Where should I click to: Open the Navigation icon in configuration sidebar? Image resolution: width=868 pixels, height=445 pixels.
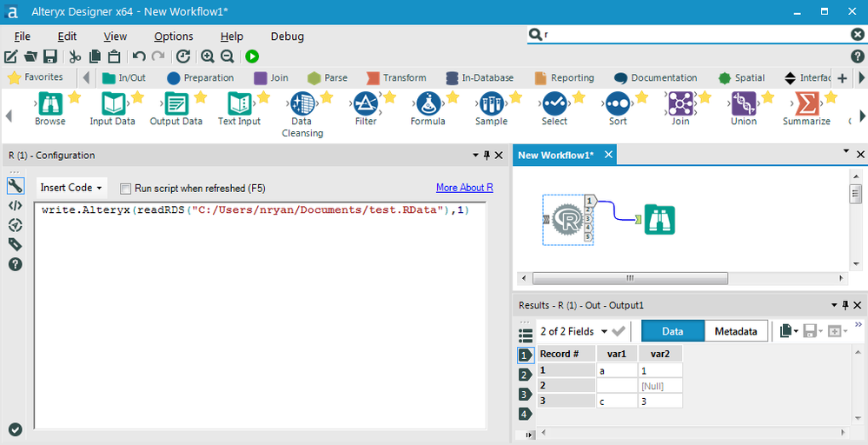16,225
